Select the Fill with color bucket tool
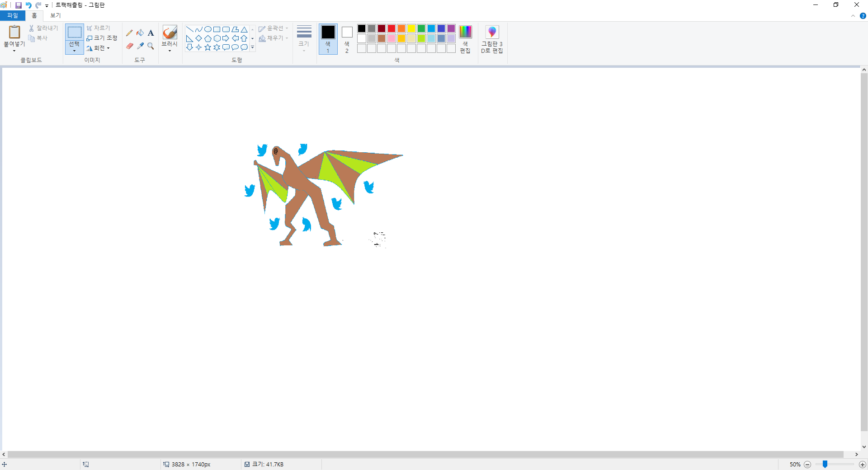This screenshot has width=868, height=470. click(x=140, y=33)
